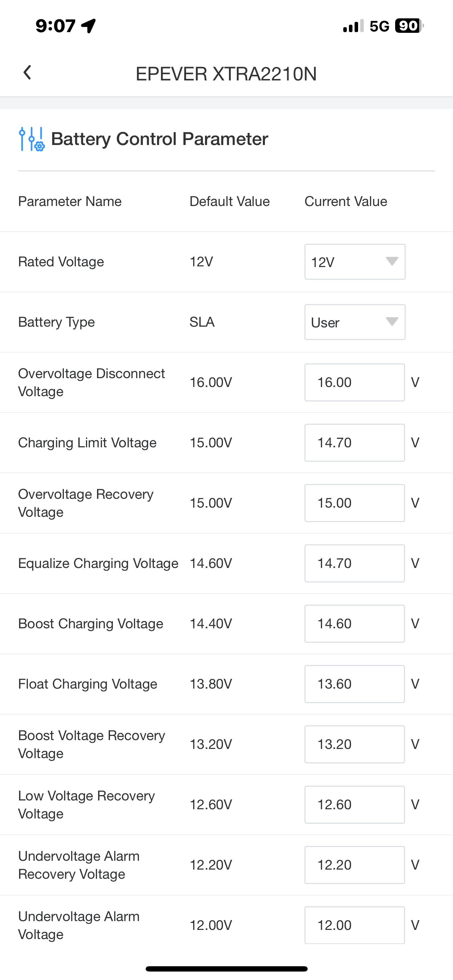This screenshot has width=453, height=980.
Task: Open the Battery Type User dropdown
Action: click(x=355, y=322)
